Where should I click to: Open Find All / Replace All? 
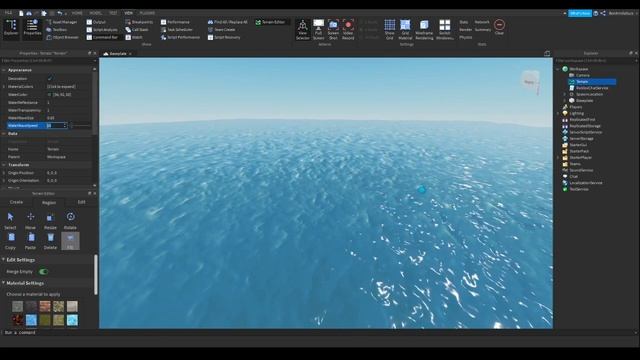(x=228, y=22)
